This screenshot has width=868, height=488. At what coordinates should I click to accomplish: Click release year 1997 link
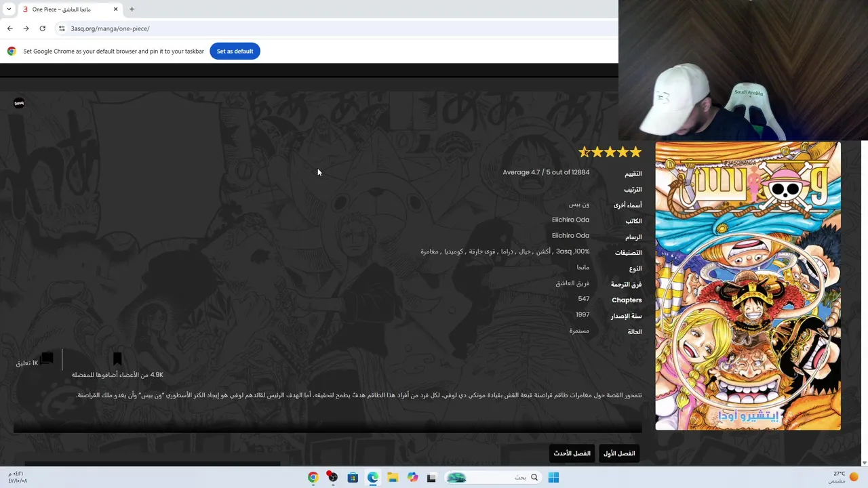coord(583,314)
